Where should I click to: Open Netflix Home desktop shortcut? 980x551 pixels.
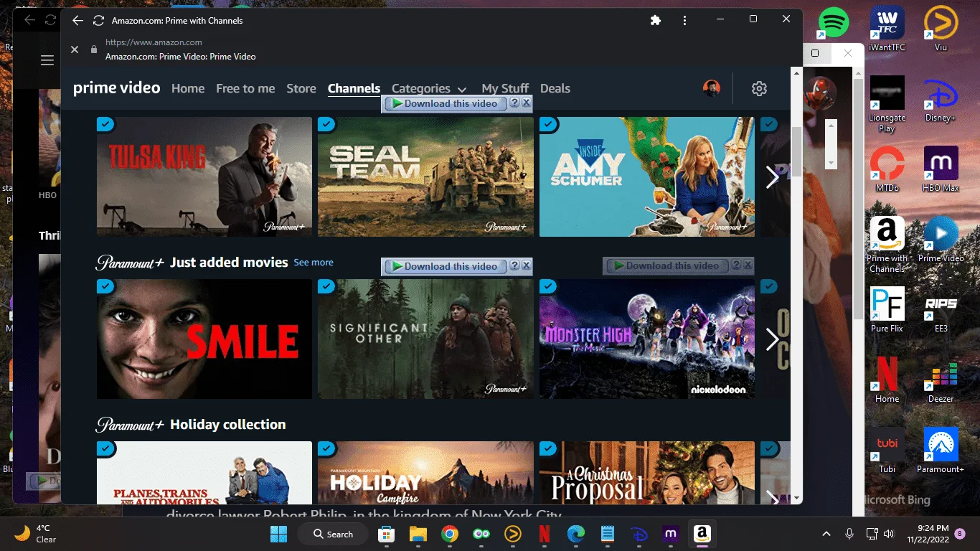click(x=887, y=380)
